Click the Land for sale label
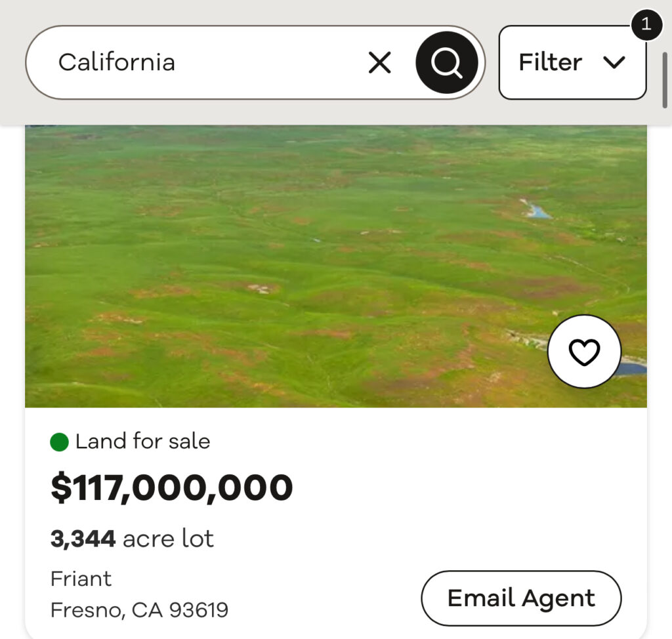 (x=142, y=442)
